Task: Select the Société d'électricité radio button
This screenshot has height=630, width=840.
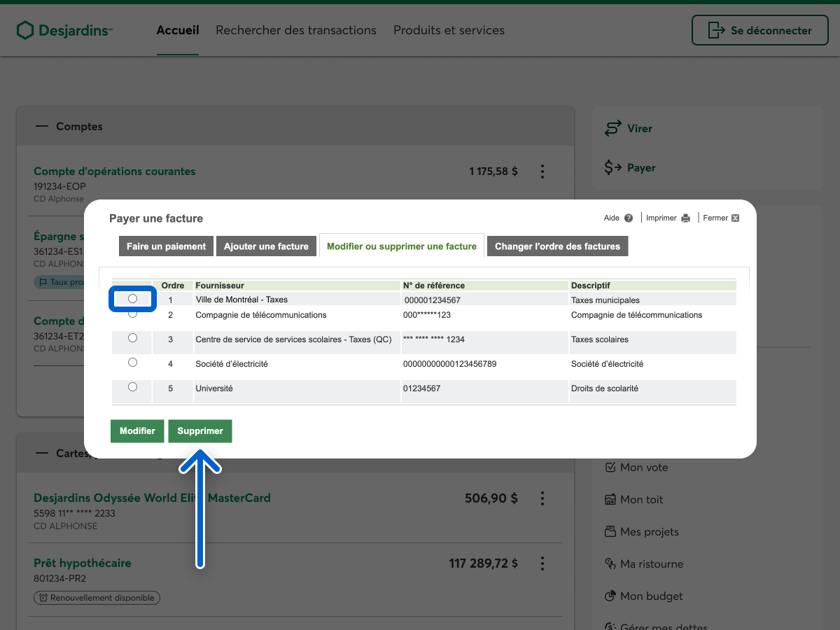Action: pyautogui.click(x=133, y=363)
